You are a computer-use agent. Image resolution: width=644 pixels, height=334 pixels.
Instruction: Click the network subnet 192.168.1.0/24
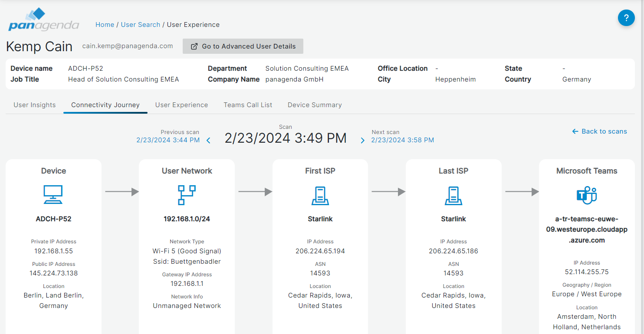point(187,219)
